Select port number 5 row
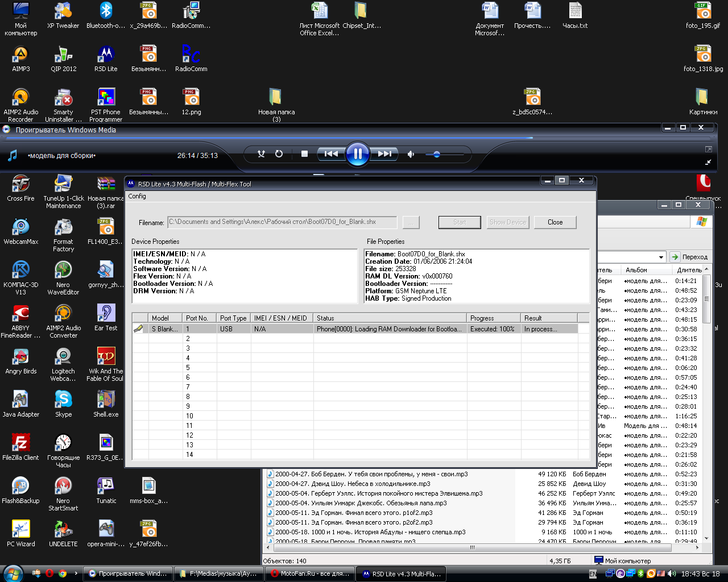728x582 pixels. coord(361,368)
